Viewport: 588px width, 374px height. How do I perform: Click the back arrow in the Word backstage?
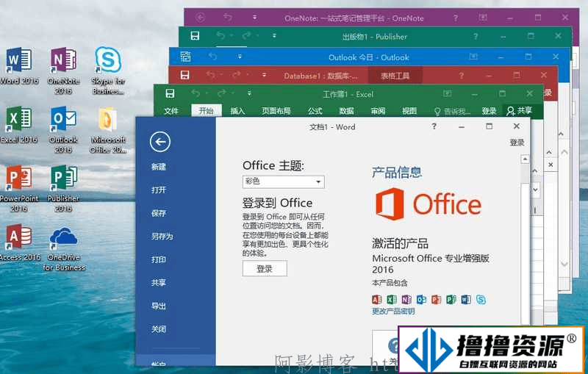coord(160,142)
